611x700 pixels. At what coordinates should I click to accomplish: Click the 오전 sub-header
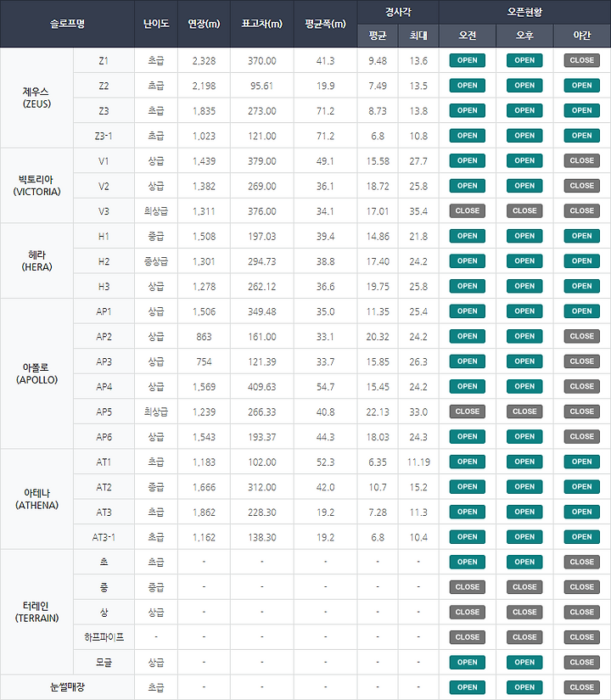pos(468,36)
